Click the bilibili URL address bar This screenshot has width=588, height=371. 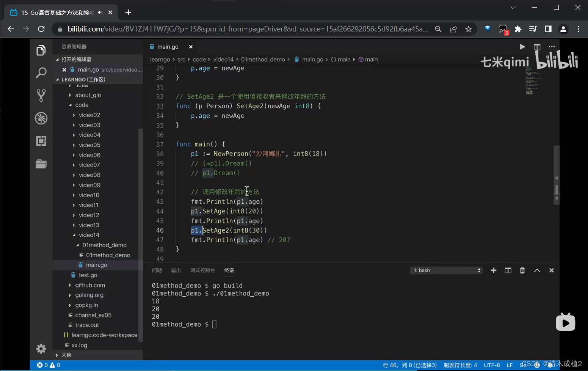[248, 29]
